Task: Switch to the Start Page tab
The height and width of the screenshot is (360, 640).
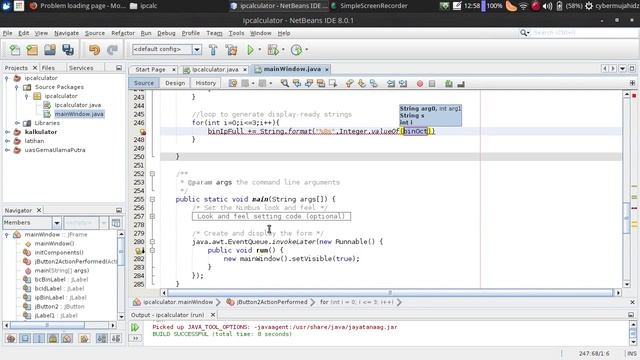Action: pos(150,70)
